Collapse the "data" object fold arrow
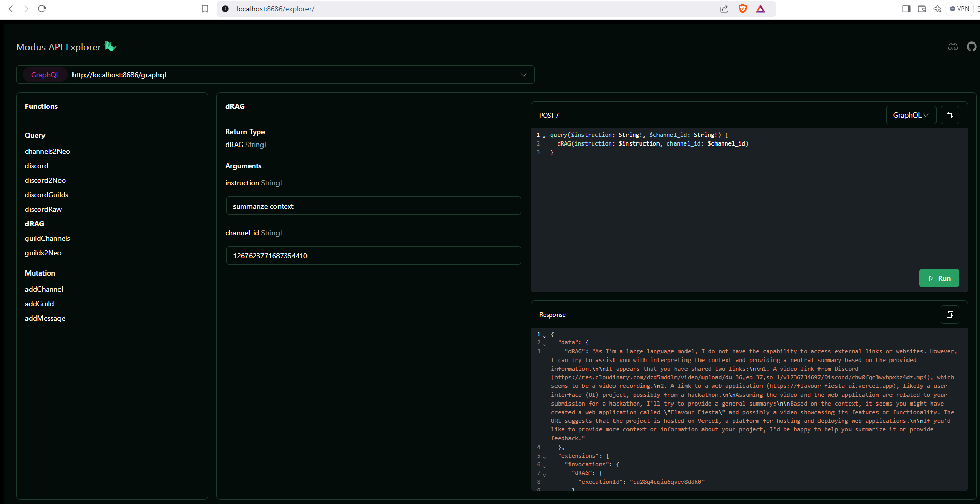 tap(544, 344)
